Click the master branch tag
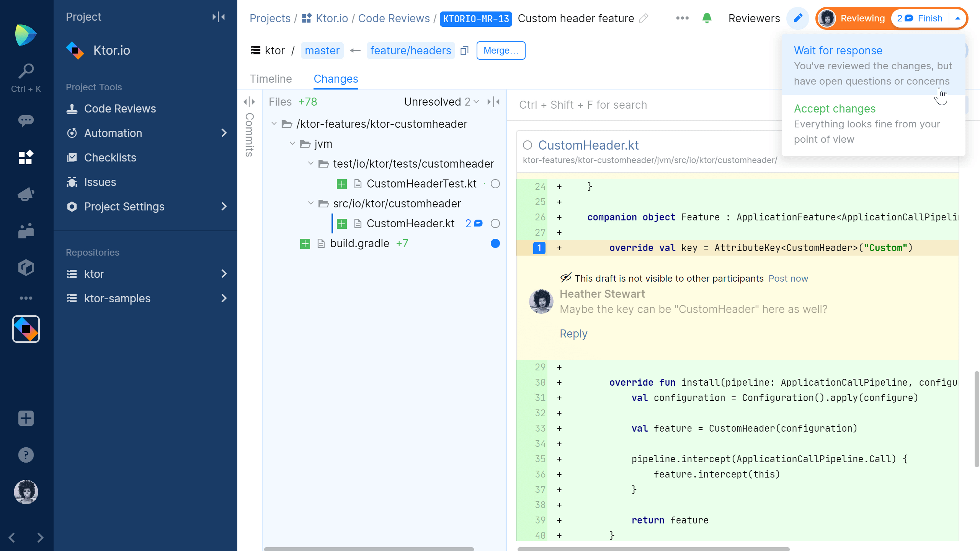The height and width of the screenshot is (551, 980). pos(322,51)
